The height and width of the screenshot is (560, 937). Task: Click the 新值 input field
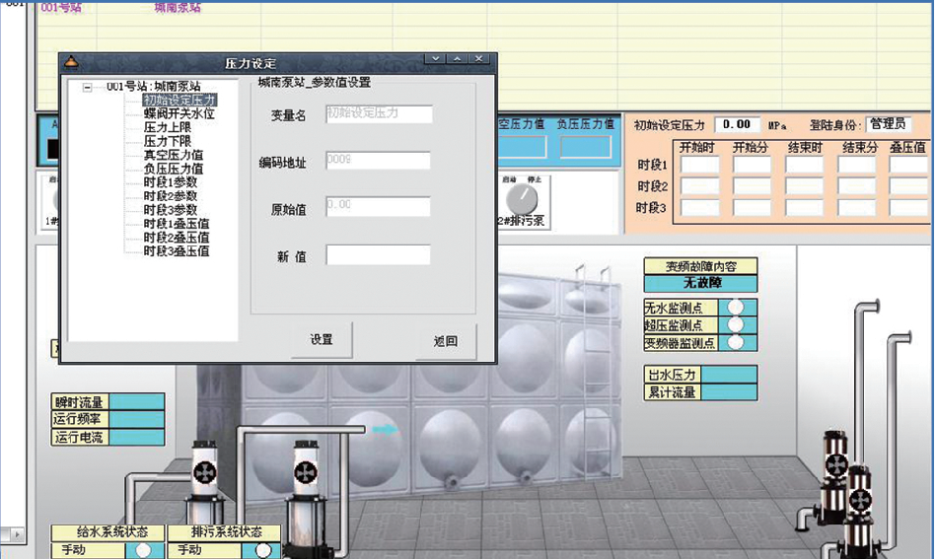point(378,255)
